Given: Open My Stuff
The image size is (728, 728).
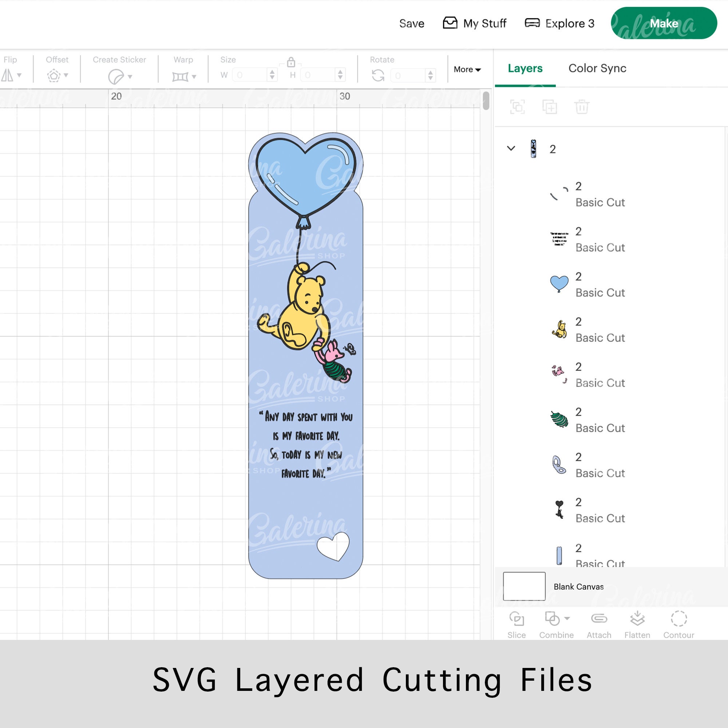Looking at the screenshot, I should pos(474,23).
